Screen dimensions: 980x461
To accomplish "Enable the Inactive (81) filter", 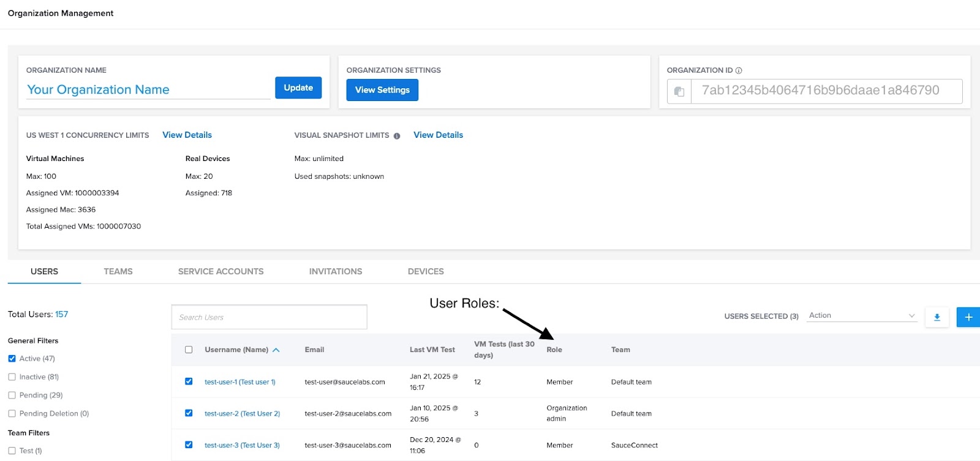I will tap(12, 377).
